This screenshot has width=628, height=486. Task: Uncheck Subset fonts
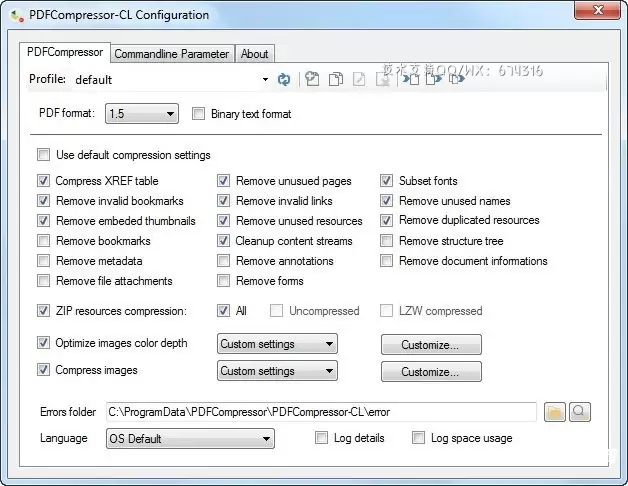(x=386, y=181)
